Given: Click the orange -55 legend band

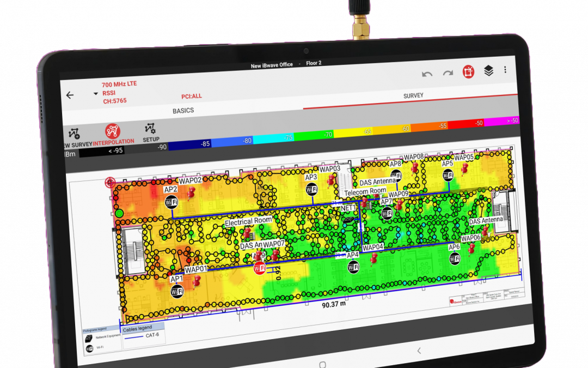Looking at the screenshot, I should point(430,126).
